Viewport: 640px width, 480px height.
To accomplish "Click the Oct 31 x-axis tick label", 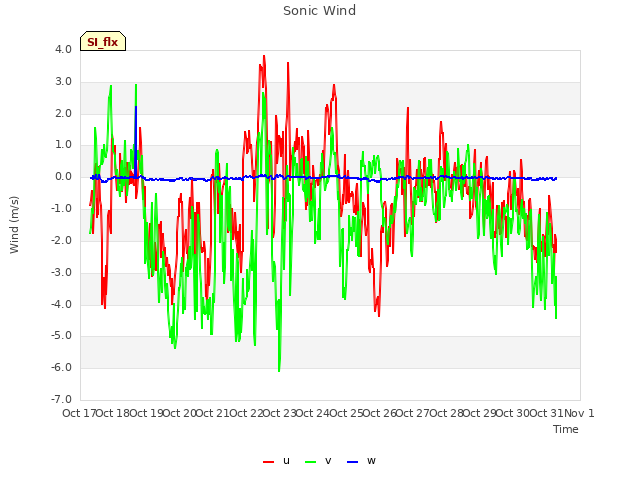I will click(546, 413).
